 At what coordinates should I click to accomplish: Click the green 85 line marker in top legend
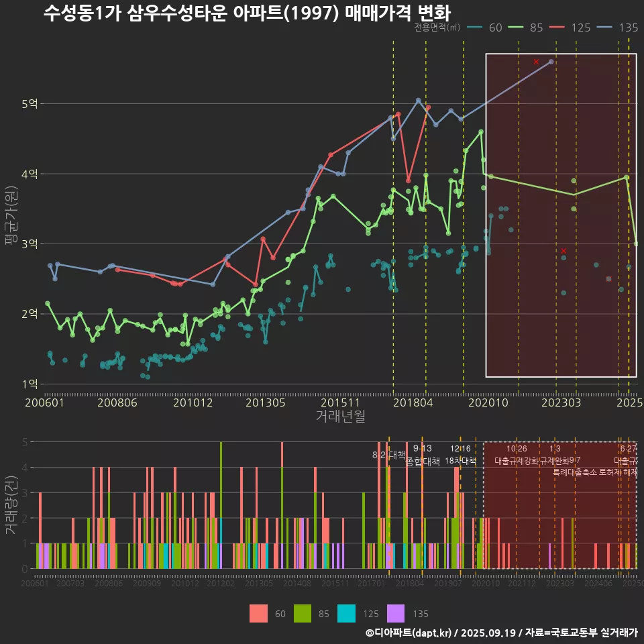pyautogui.click(x=516, y=28)
